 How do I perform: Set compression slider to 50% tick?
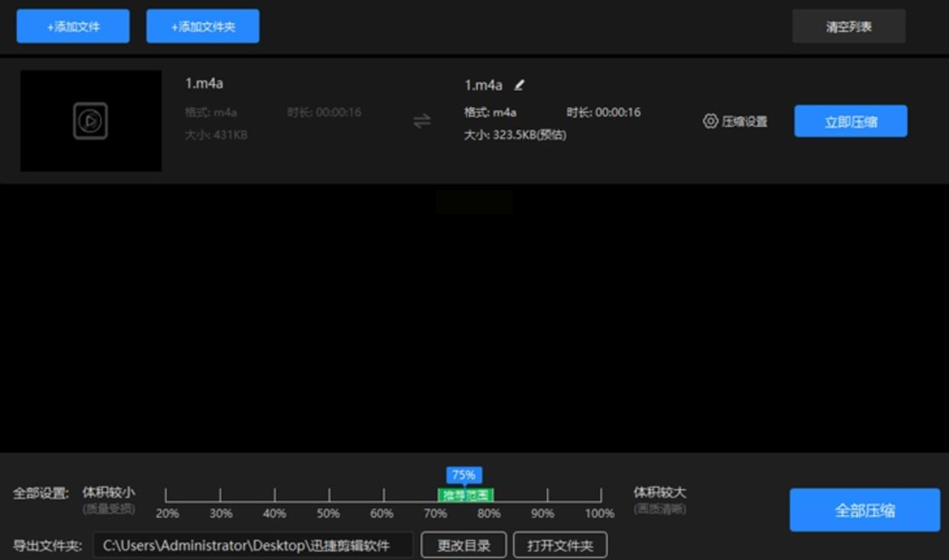coord(329,496)
